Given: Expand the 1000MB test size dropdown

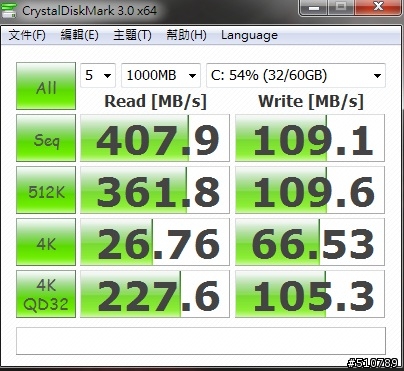Looking at the screenshot, I should (161, 75).
